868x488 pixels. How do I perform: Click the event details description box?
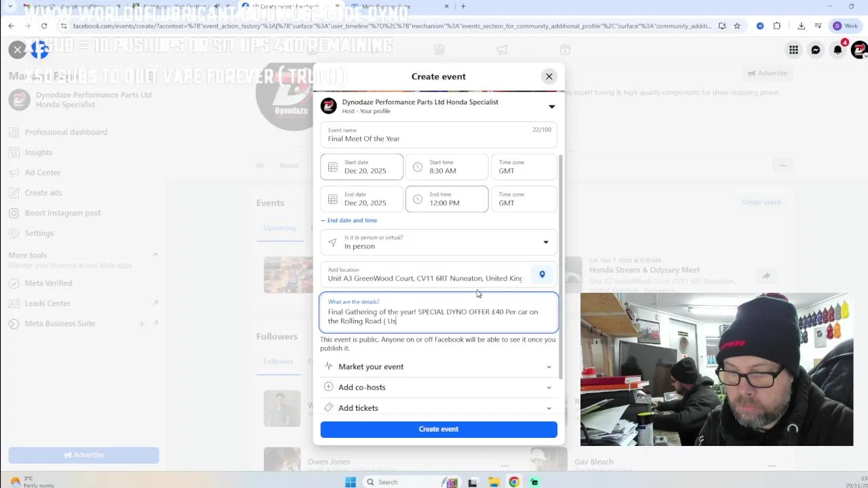pos(439,312)
